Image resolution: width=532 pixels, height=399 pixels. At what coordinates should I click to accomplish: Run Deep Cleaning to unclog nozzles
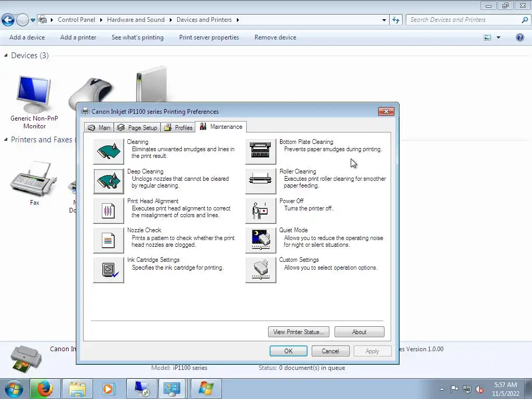coord(109,181)
